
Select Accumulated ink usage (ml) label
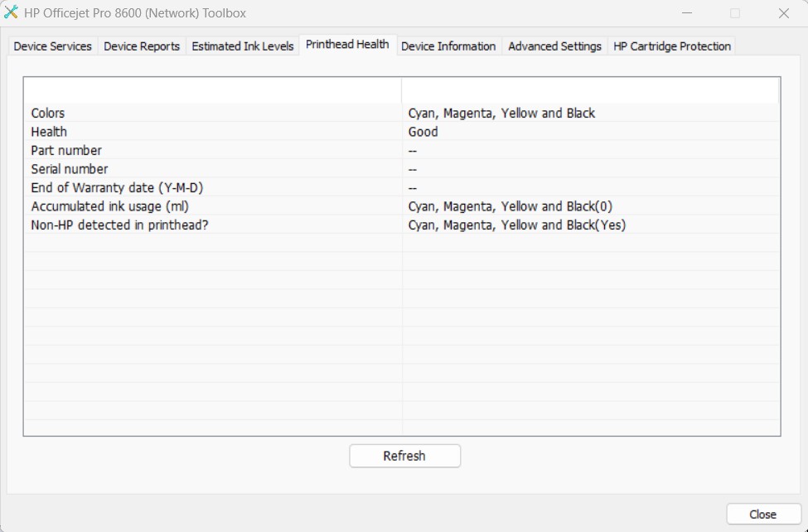[x=109, y=206]
